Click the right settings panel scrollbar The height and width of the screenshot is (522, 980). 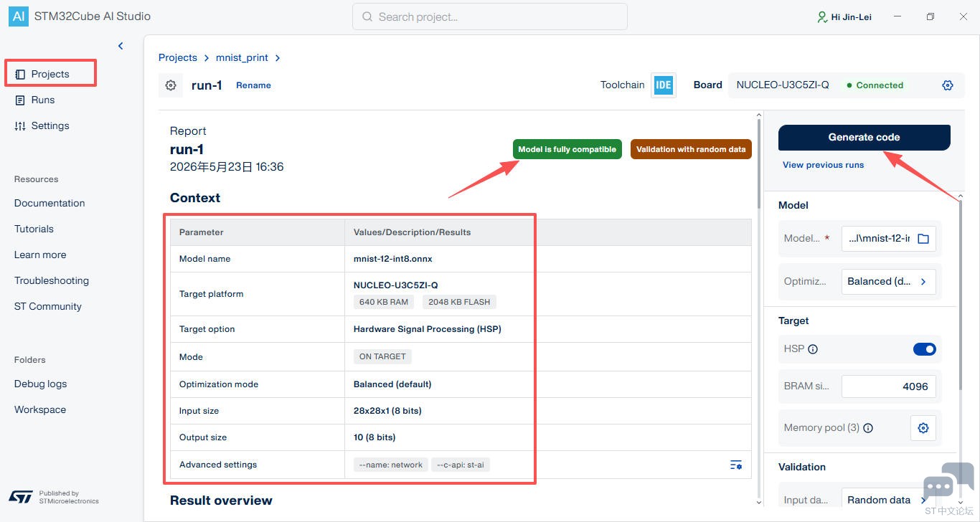pyautogui.click(x=961, y=294)
